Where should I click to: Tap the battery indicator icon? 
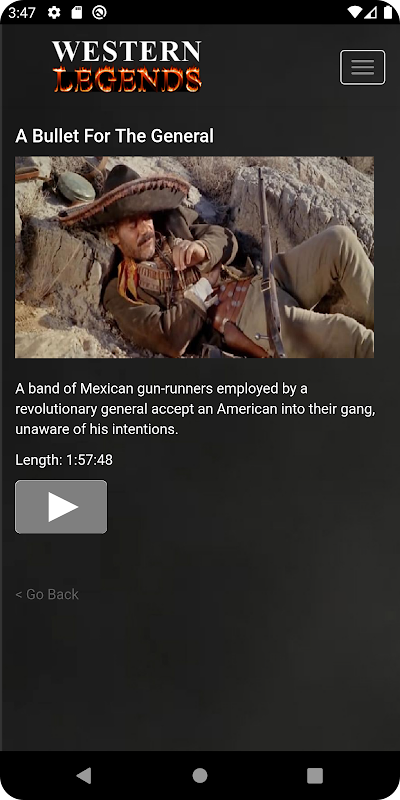388,13
